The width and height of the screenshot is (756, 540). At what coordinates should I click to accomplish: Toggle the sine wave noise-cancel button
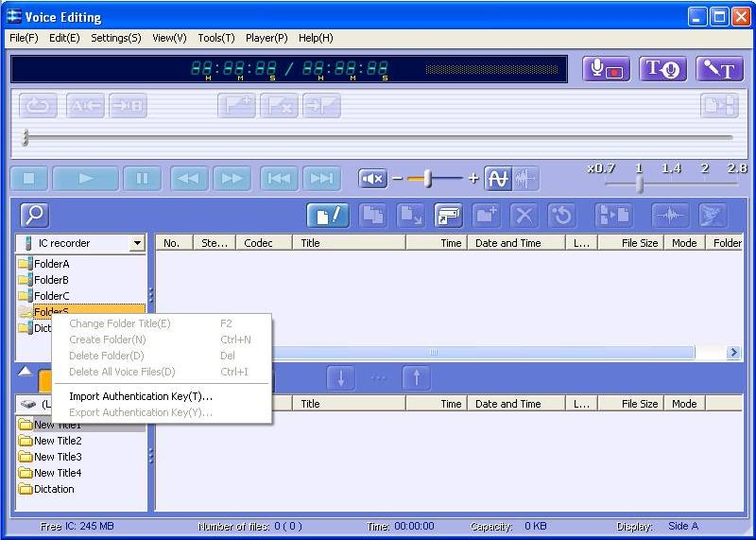tap(498, 179)
